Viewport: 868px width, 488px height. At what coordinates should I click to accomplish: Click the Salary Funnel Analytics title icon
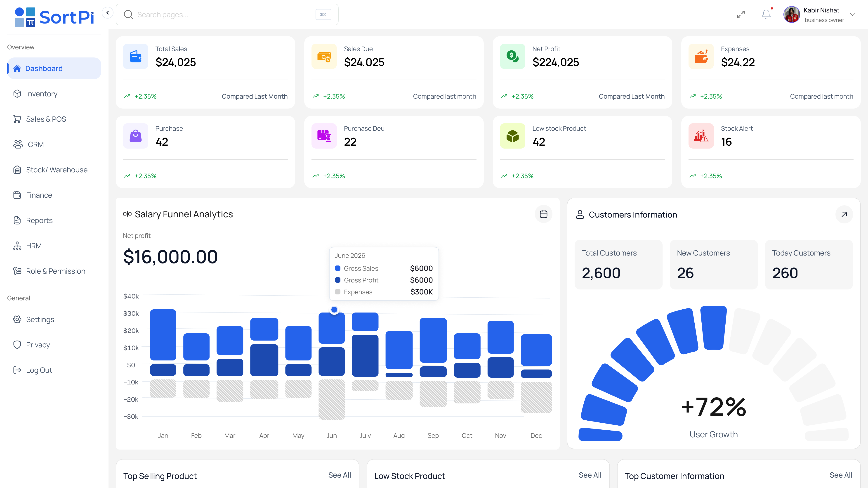coord(127,214)
